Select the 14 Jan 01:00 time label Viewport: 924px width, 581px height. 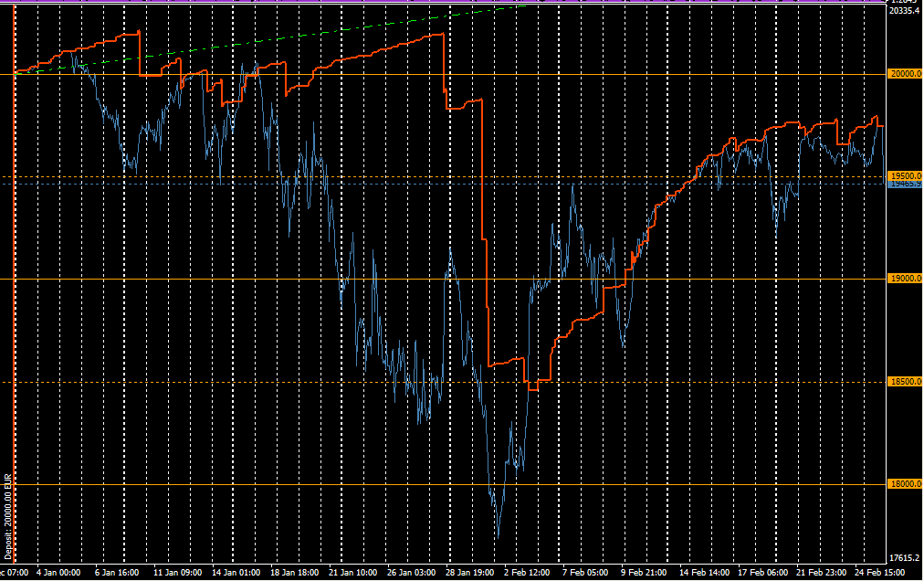tap(236, 572)
